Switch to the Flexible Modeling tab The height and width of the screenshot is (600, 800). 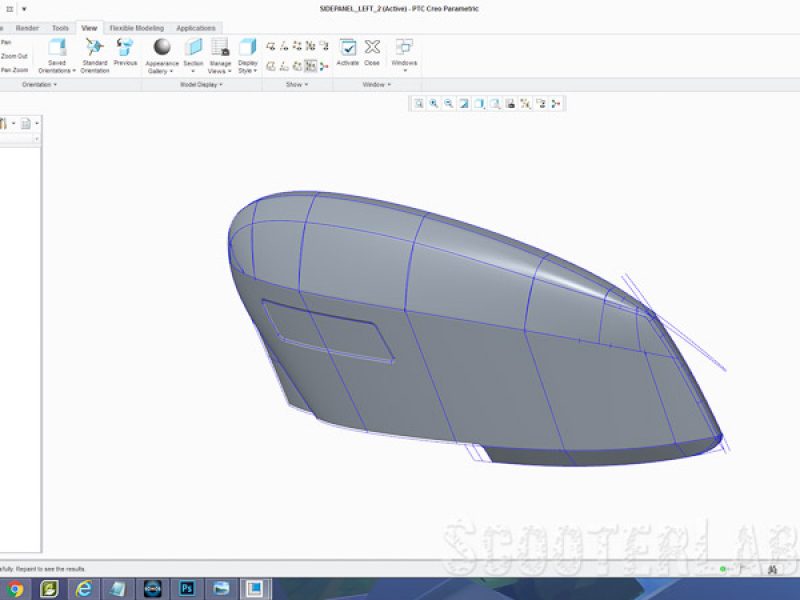coord(137,28)
